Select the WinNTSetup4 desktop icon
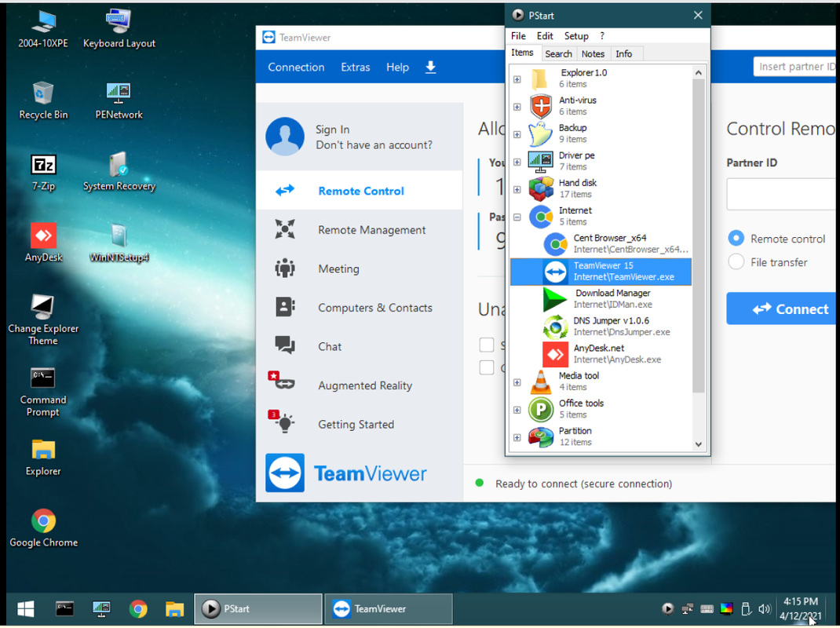Screen dimensions: 840x628 tap(119, 243)
